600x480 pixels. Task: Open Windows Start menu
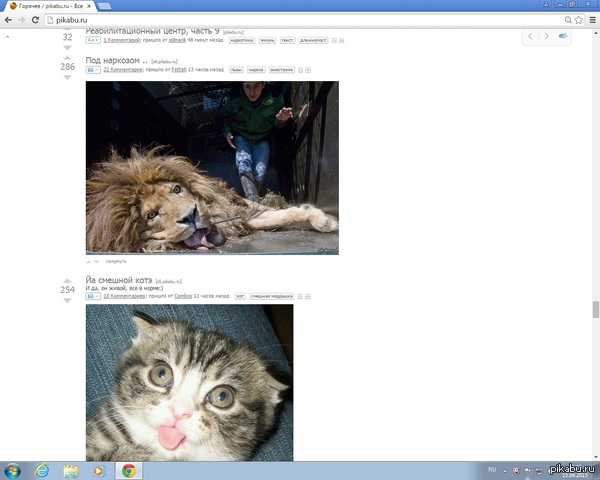pyautogui.click(x=13, y=470)
